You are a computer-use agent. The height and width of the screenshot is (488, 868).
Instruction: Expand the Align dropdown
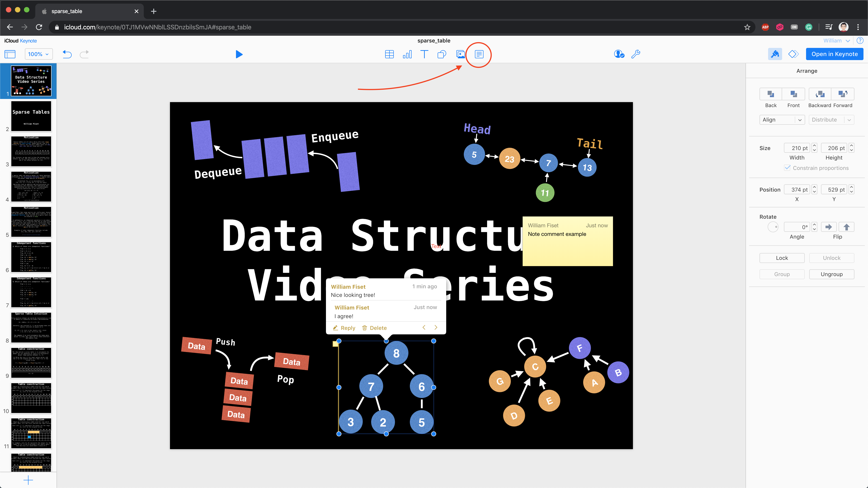782,120
